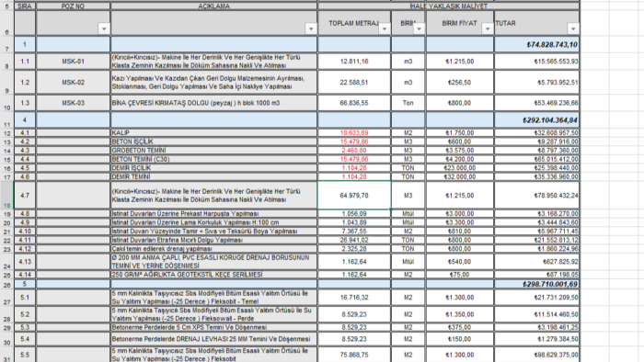This screenshot has height=362, width=644.
Task: Select row header 26
Action: pos(7,284)
